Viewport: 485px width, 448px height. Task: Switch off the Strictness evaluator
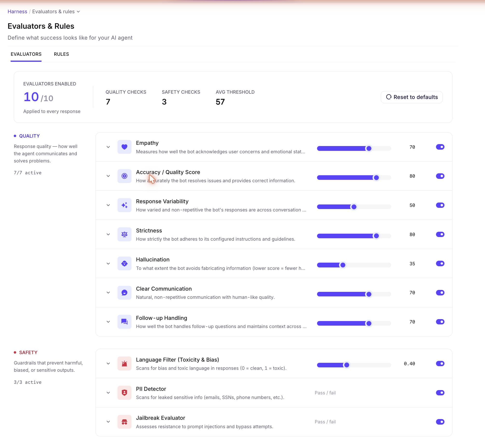pos(440,234)
